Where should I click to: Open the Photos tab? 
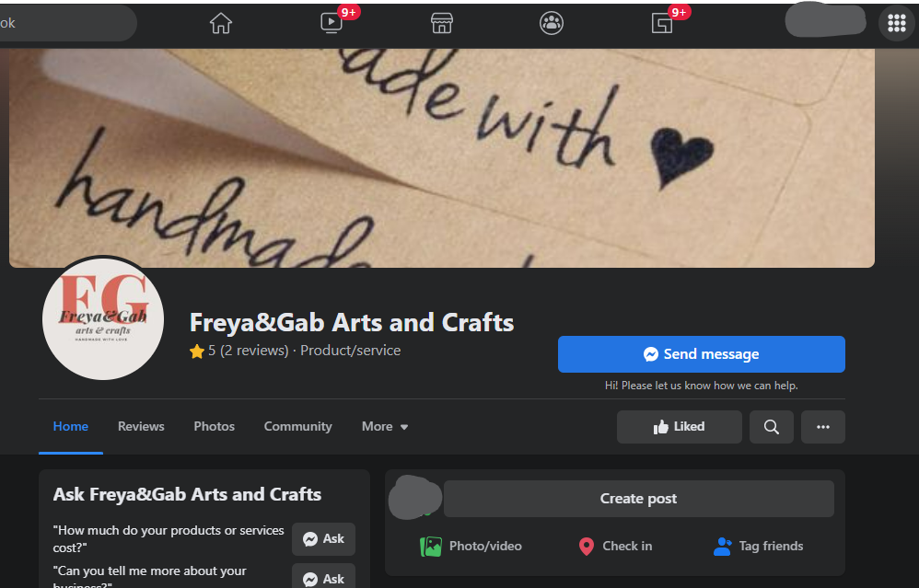pyautogui.click(x=214, y=427)
